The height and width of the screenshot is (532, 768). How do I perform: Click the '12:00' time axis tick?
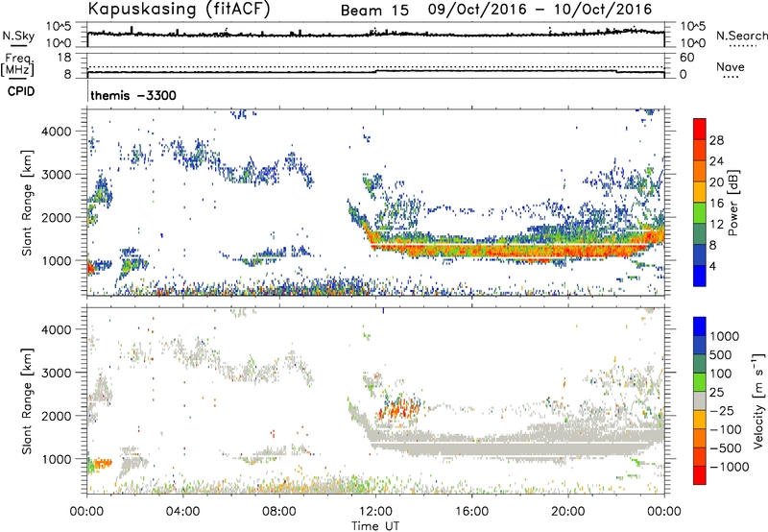point(375,512)
